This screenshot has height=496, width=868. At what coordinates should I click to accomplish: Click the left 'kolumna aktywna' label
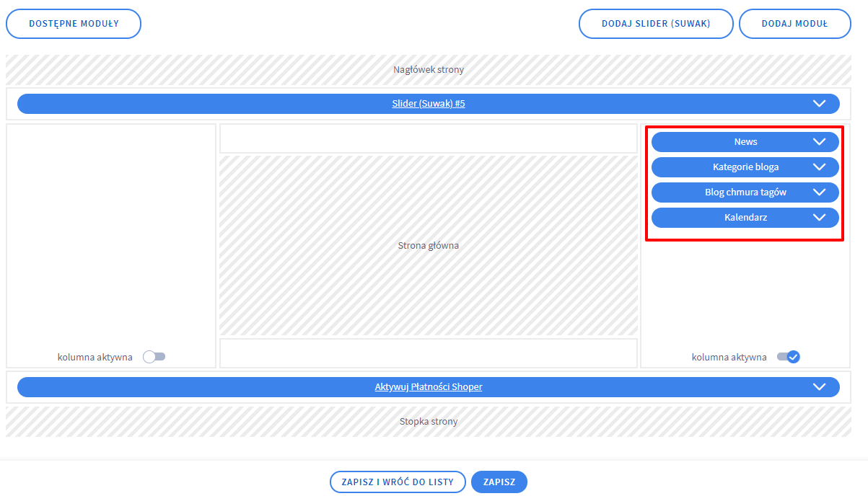tap(95, 358)
